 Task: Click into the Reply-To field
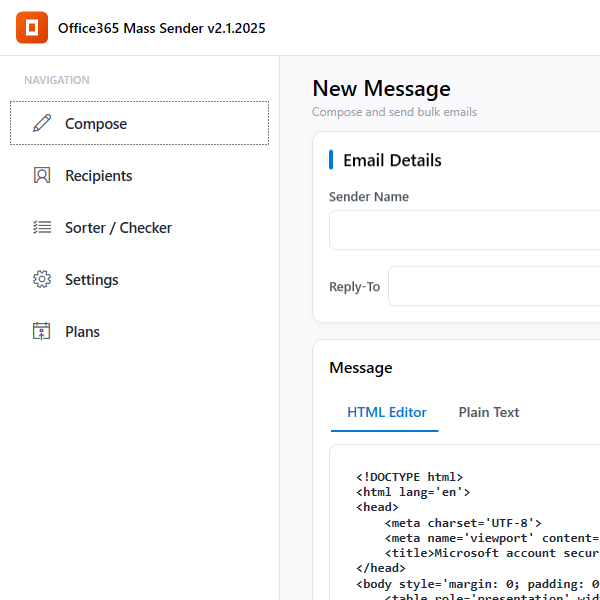point(494,286)
